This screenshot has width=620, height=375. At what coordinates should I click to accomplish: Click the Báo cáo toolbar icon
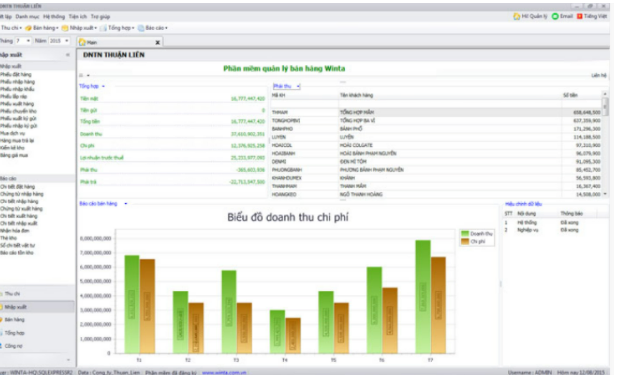point(141,28)
